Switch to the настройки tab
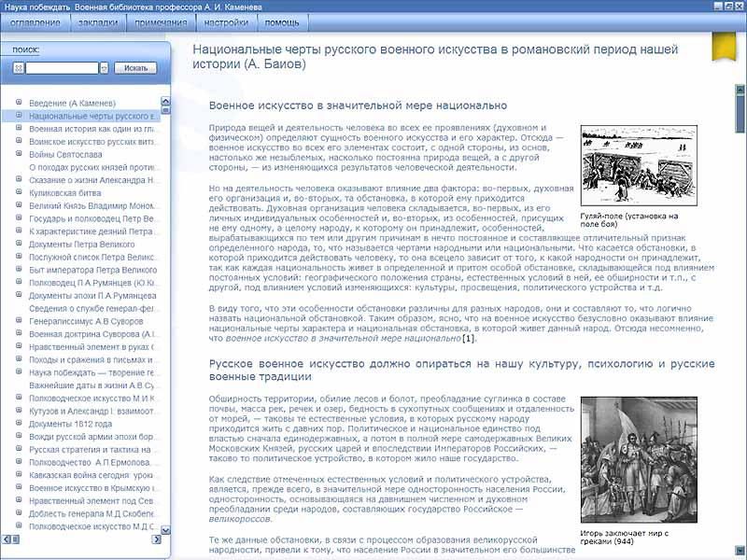The width and height of the screenshot is (747, 560). click(x=226, y=21)
